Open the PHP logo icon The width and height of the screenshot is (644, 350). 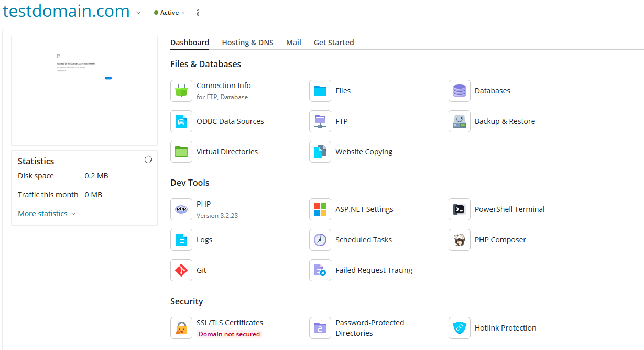(181, 209)
